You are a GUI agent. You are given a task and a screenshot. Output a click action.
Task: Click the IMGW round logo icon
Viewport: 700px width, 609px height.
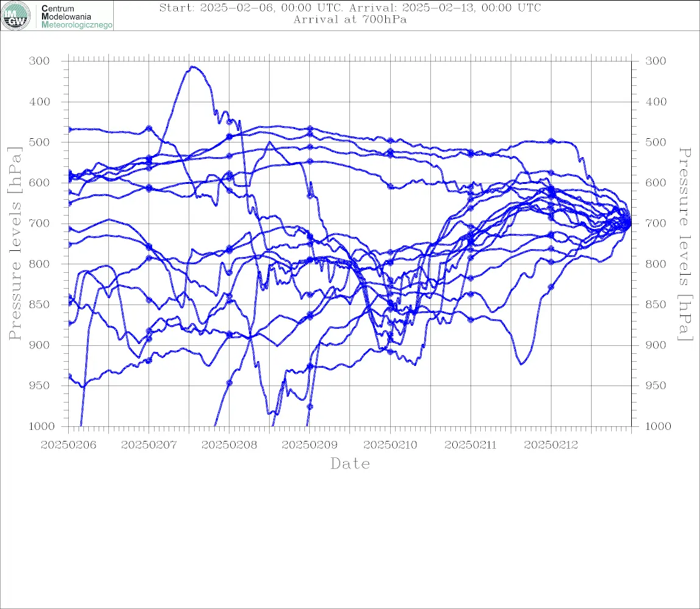16,16
